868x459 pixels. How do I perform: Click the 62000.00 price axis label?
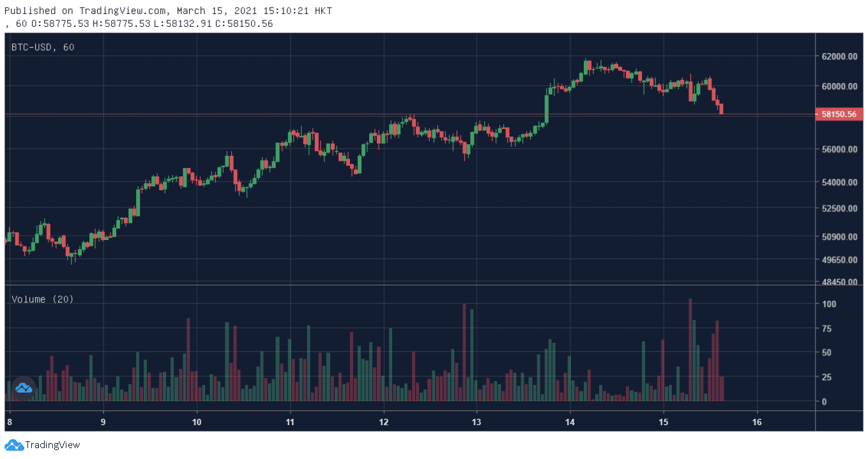pos(839,56)
